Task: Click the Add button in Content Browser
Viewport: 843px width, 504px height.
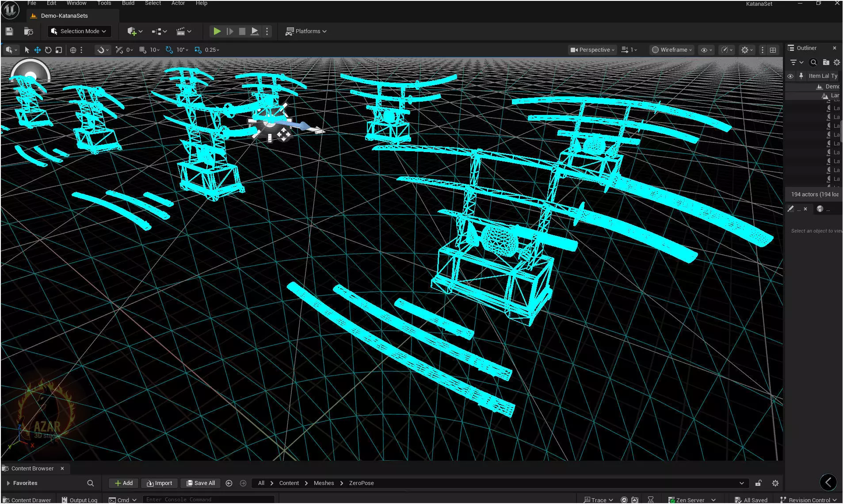Action: pos(124,483)
